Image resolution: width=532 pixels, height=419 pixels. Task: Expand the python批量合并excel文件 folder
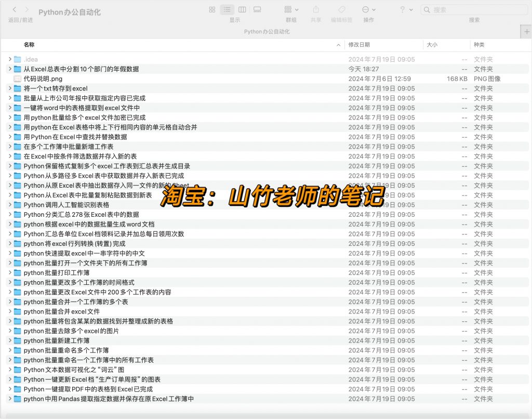click(x=9, y=311)
